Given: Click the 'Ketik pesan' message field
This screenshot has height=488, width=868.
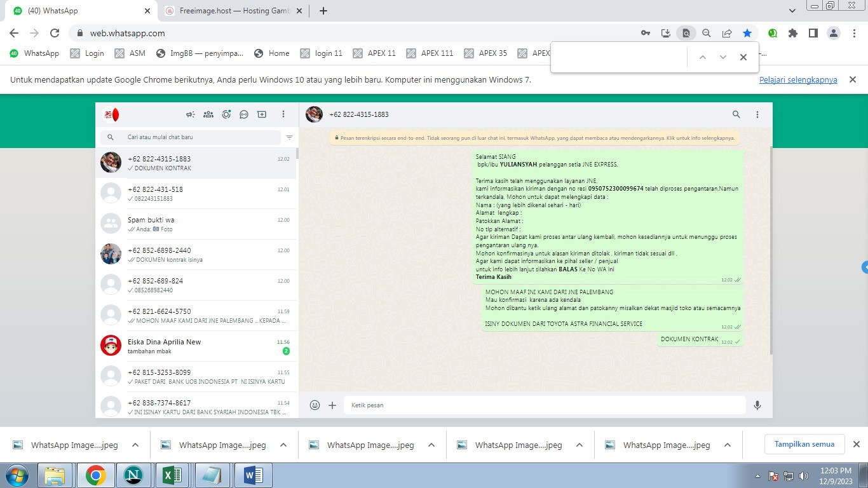Looking at the screenshot, I should click(x=545, y=405).
